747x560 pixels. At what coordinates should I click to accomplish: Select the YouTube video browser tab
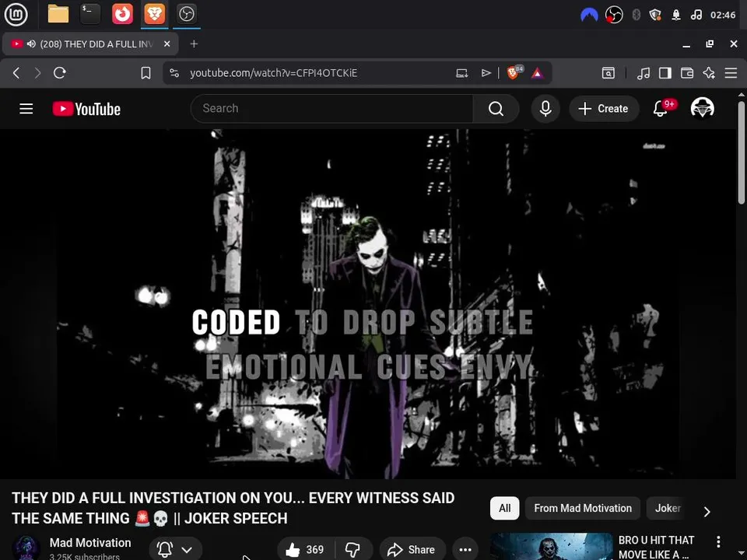[90, 44]
